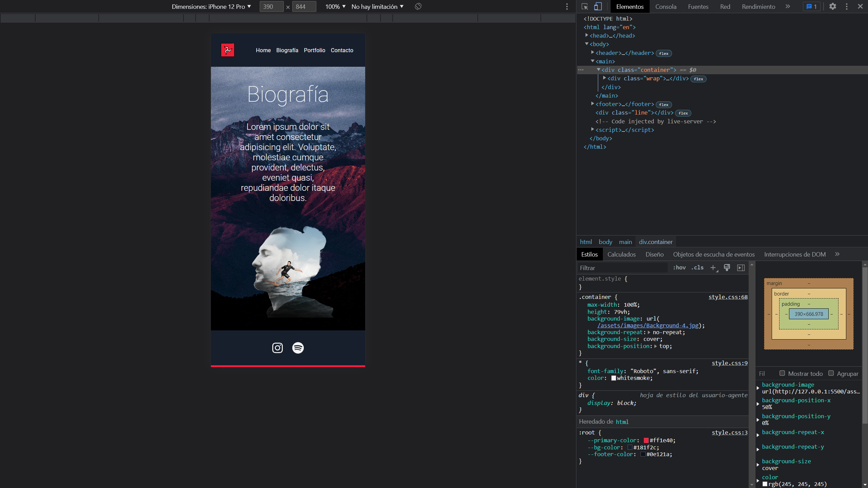Expand computed background-image property
The height and width of the screenshot is (488, 868).
[758, 388]
